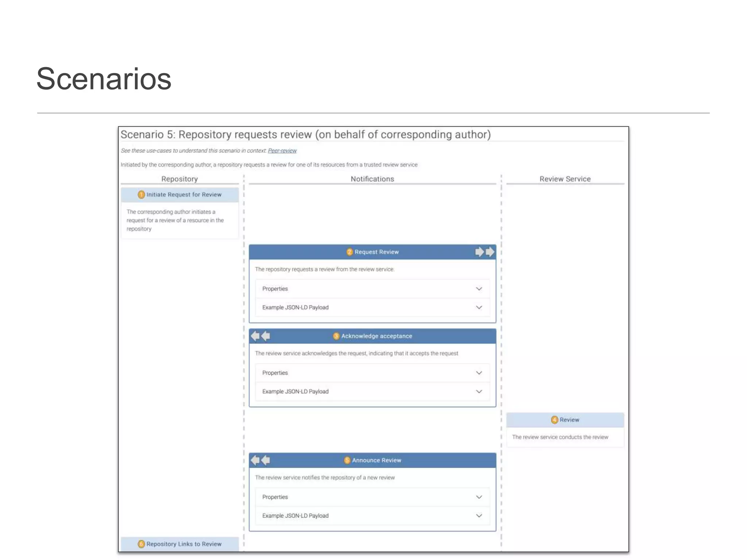Viewport: 747px width, 560px height.
Task: Click step 3 badge on Acknowledge acceptance
Action: click(336, 336)
